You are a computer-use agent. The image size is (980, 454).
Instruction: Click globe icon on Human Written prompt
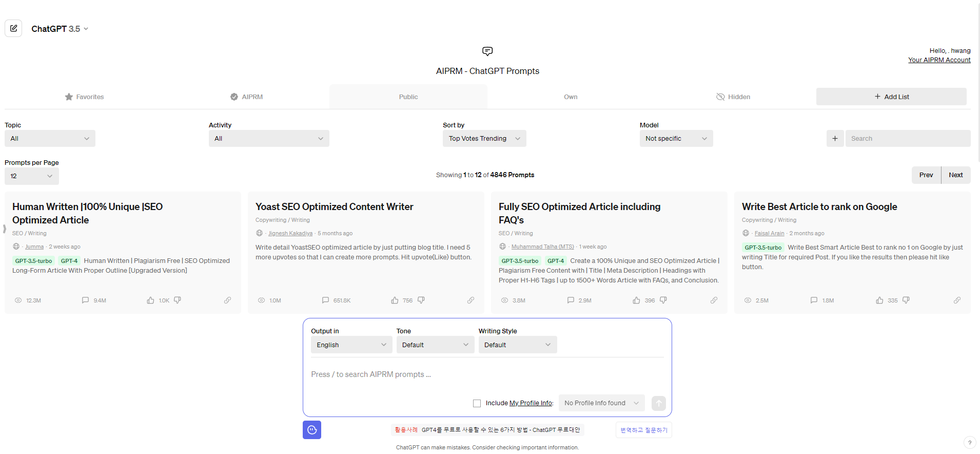pyautogui.click(x=16, y=247)
